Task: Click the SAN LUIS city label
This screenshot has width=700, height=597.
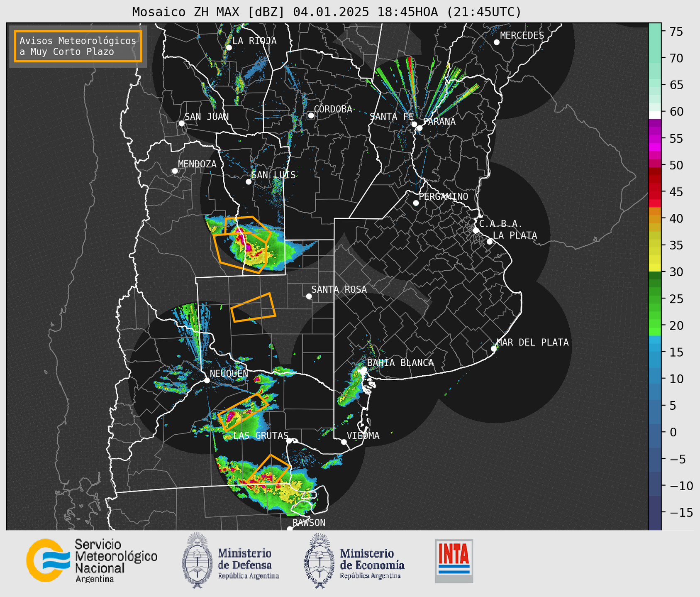Action: pos(273,175)
